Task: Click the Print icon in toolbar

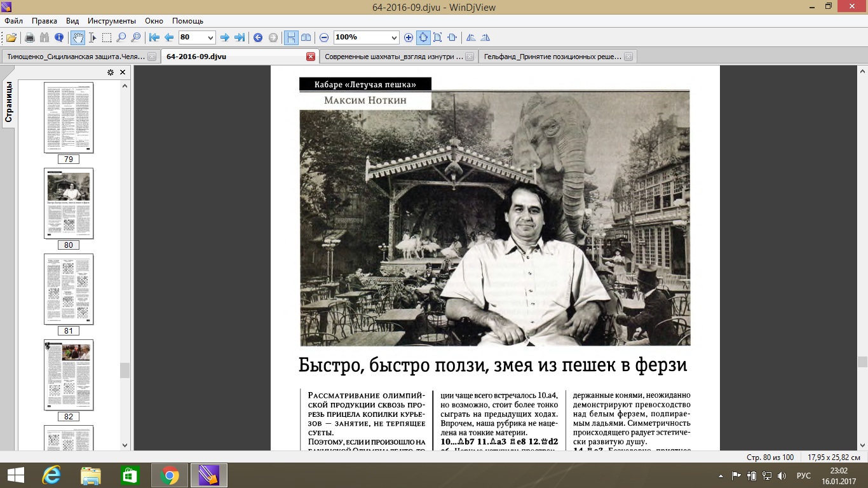Action: [29, 37]
